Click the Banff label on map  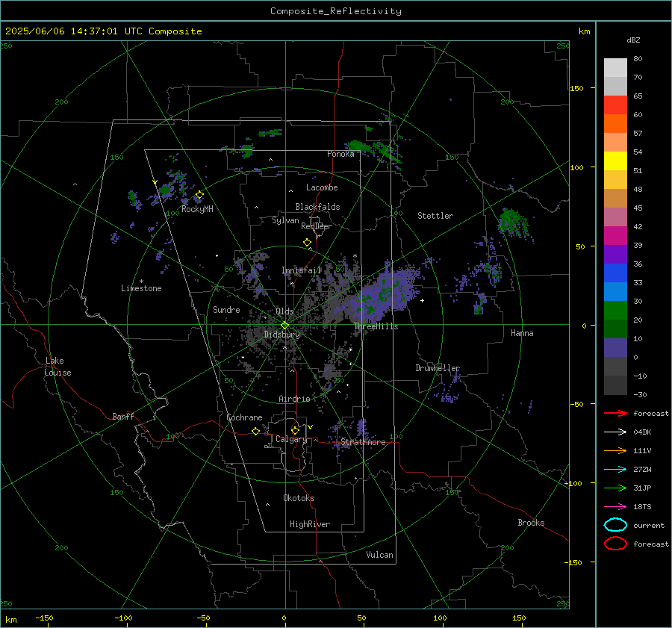(123, 417)
